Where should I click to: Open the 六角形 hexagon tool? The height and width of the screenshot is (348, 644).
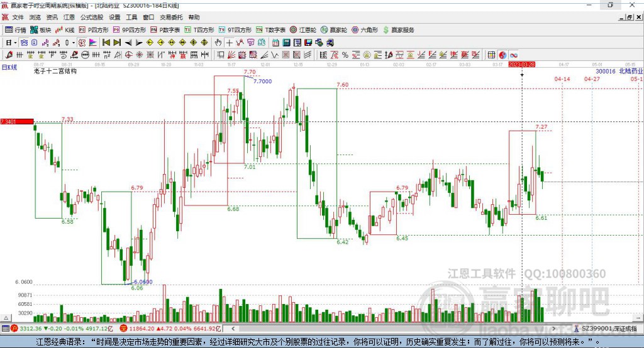(x=365, y=30)
